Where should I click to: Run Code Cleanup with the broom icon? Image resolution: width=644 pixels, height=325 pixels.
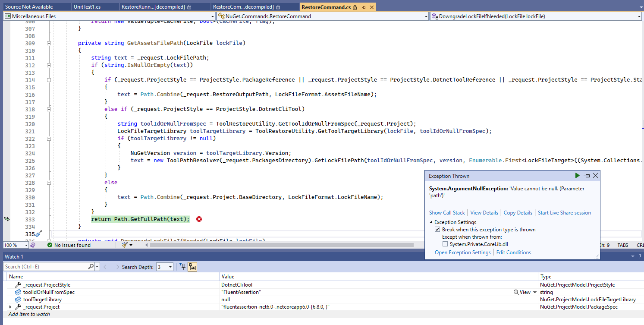click(x=124, y=245)
